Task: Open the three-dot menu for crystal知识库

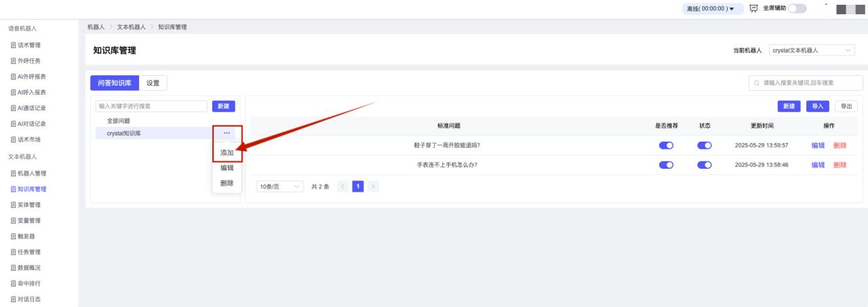Action: pos(226,133)
